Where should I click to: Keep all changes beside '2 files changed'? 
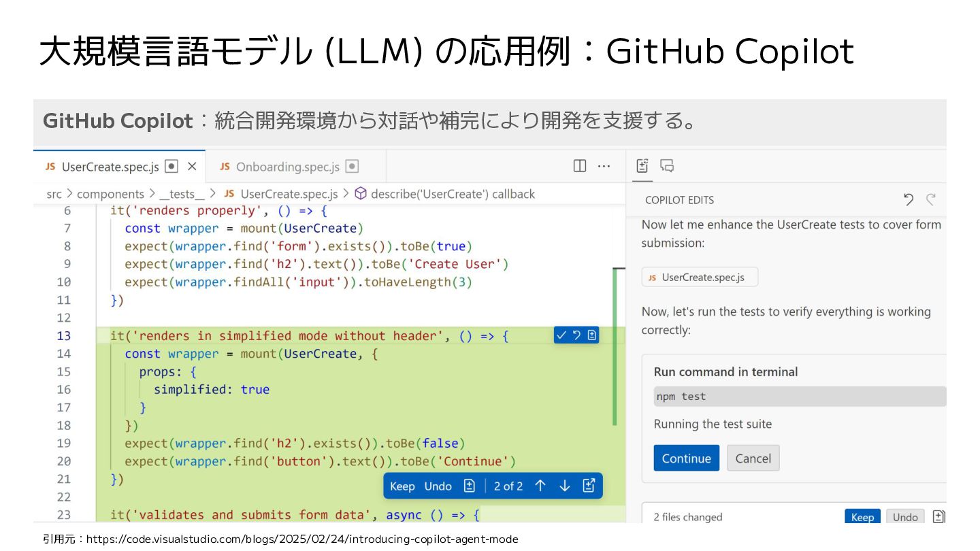coord(862,517)
